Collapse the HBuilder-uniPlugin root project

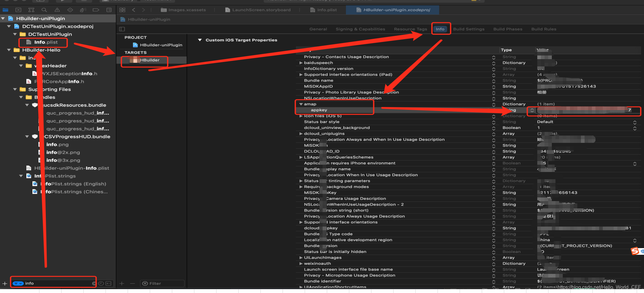3,19
